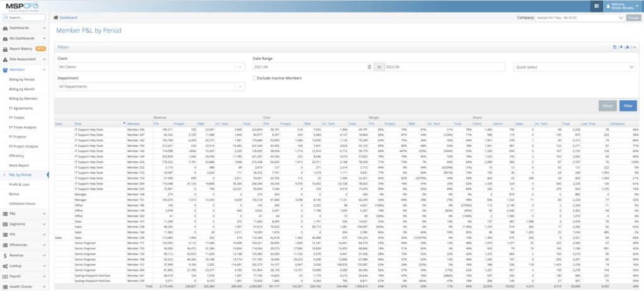Image resolution: width=644 pixels, height=291 pixels.
Task: Expand the Efficiencies sidebar section
Action: tap(25, 245)
